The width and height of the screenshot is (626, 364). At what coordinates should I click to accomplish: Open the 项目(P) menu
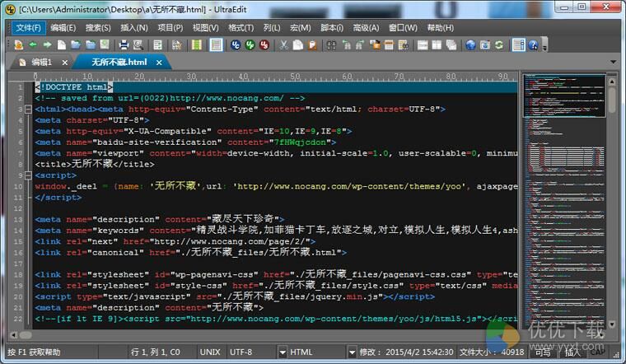170,27
